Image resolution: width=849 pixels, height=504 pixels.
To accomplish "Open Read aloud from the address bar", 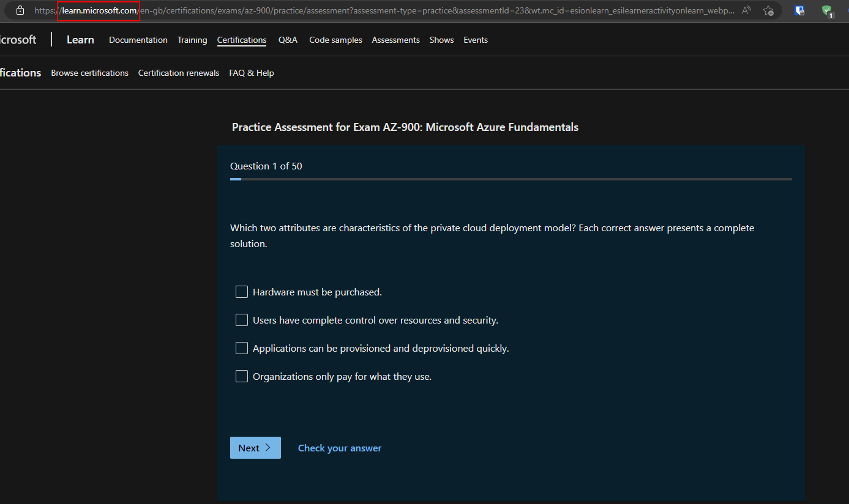I will click(746, 10).
